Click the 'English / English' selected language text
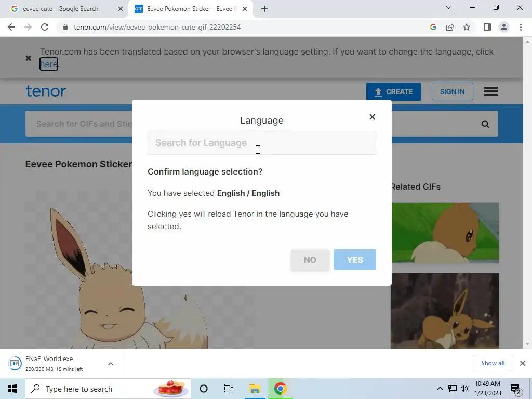The image size is (532, 399). click(248, 193)
